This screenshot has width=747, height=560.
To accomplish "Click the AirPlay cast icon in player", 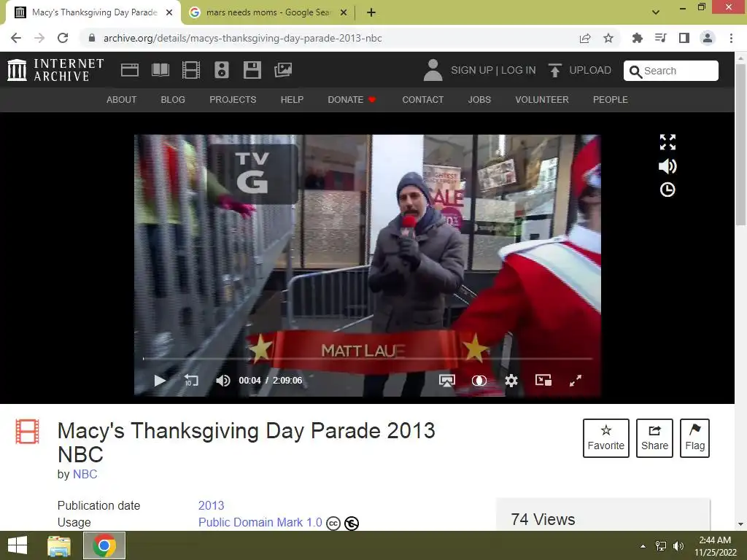I will click(447, 381).
